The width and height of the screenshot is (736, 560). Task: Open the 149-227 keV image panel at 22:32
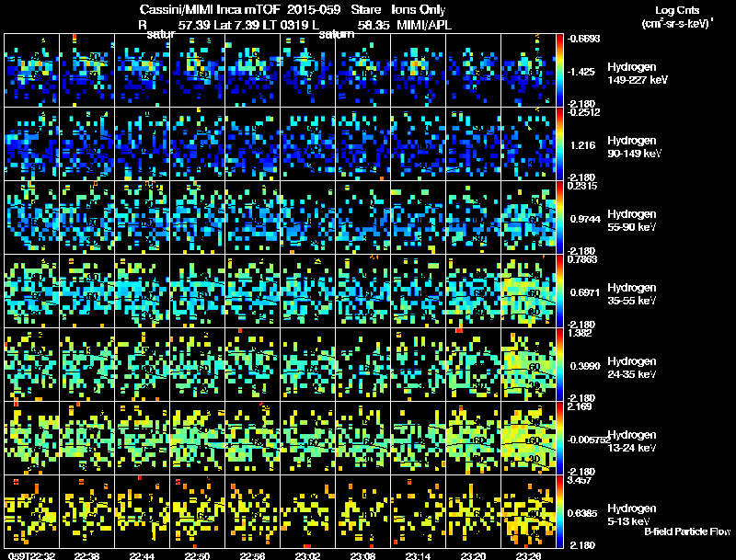click(x=31, y=71)
